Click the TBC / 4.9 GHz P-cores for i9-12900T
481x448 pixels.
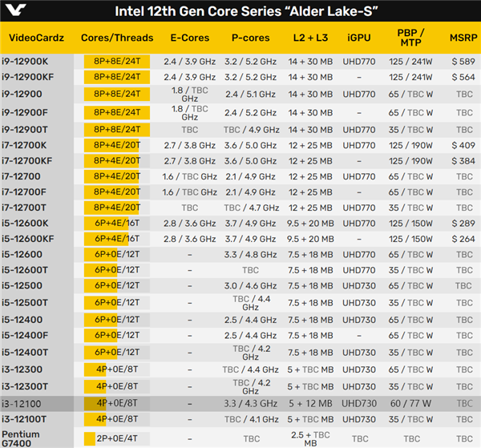coord(251,130)
